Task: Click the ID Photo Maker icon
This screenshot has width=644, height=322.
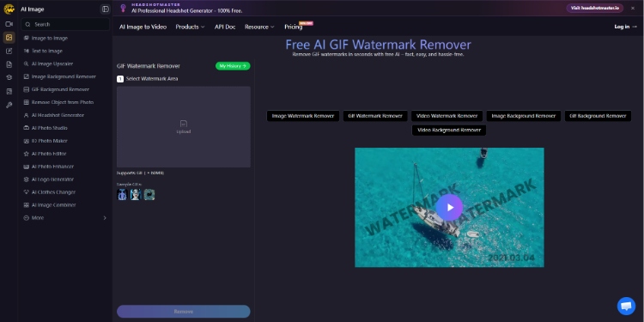Action: point(27,141)
